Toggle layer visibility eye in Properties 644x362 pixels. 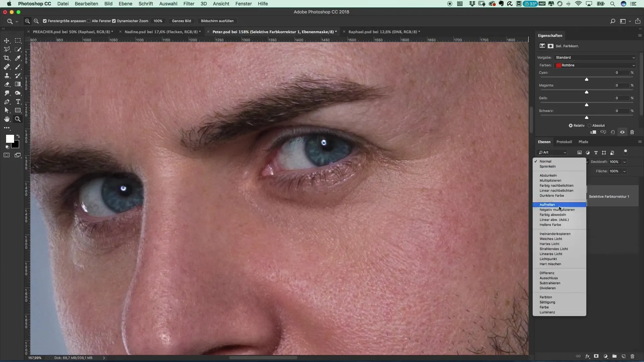click(623, 132)
